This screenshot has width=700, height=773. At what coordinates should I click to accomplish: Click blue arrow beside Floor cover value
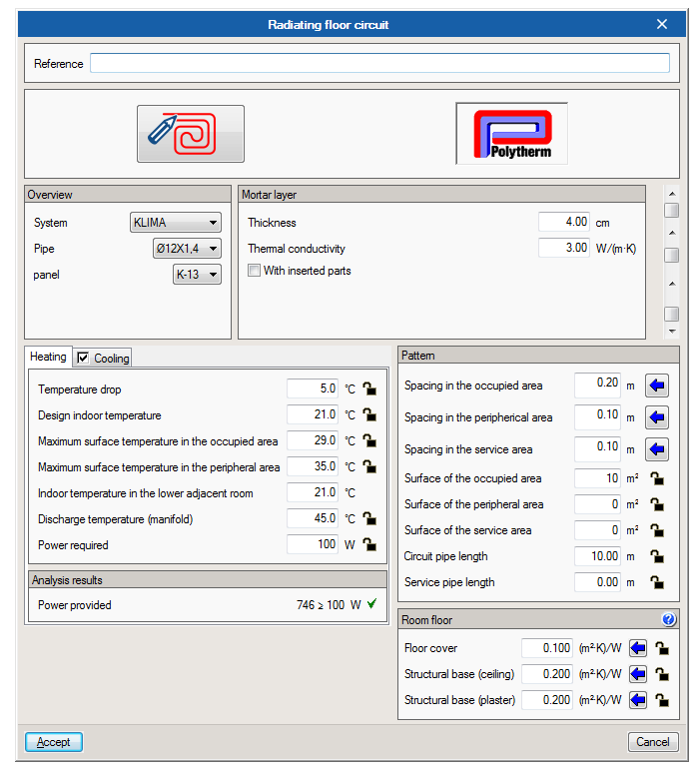[x=638, y=648]
